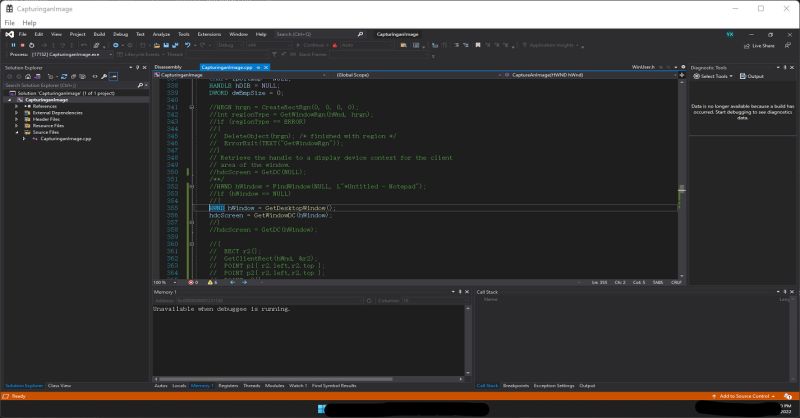Close the Solution Explorer panel
This screenshot has width=800, height=418.
coord(144,67)
